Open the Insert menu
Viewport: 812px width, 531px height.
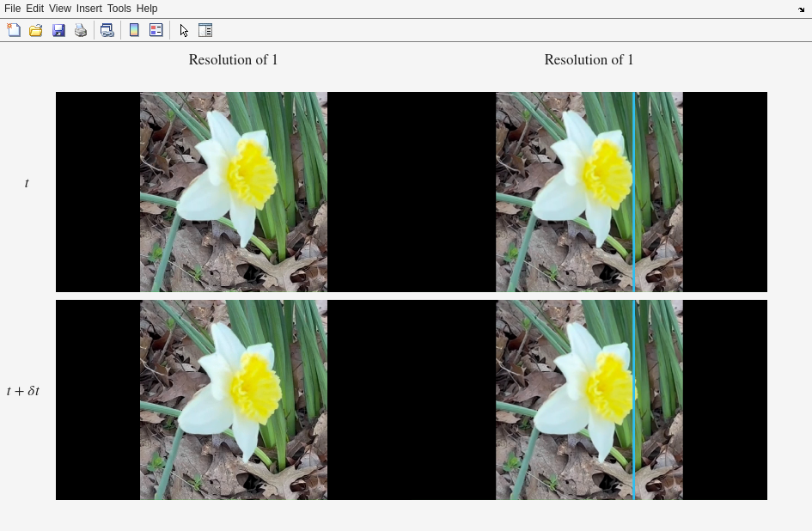click(89, 9)
